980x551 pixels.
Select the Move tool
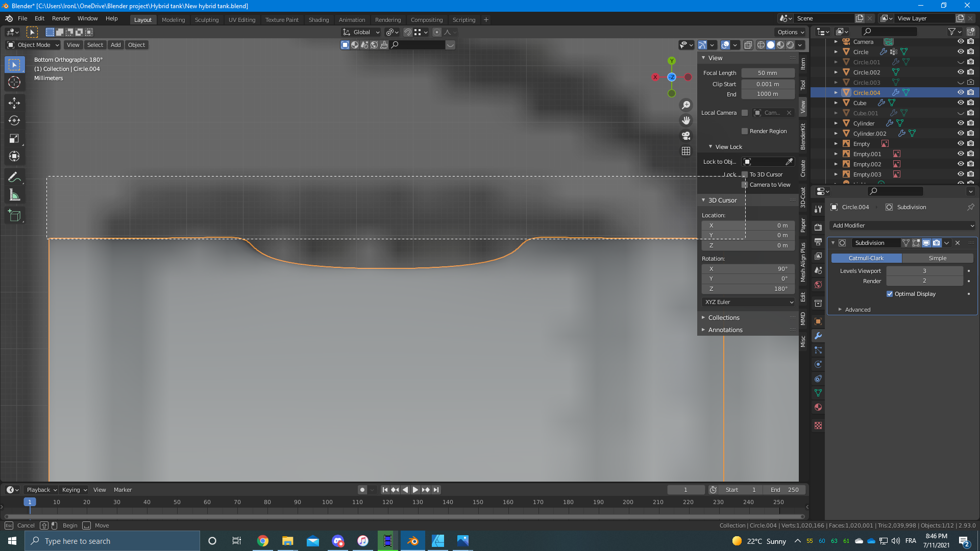(x=14, y=103)
